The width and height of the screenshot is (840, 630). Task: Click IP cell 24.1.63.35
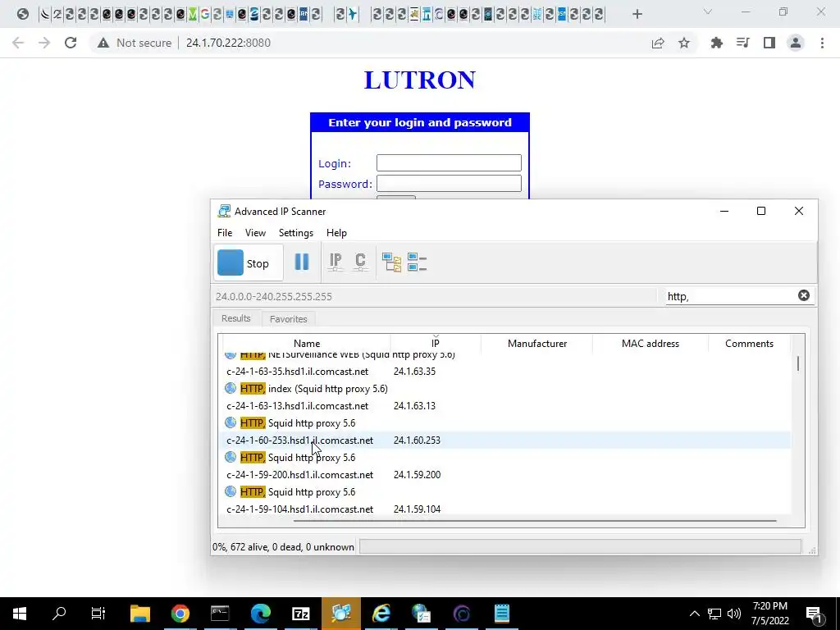point(414,372)
